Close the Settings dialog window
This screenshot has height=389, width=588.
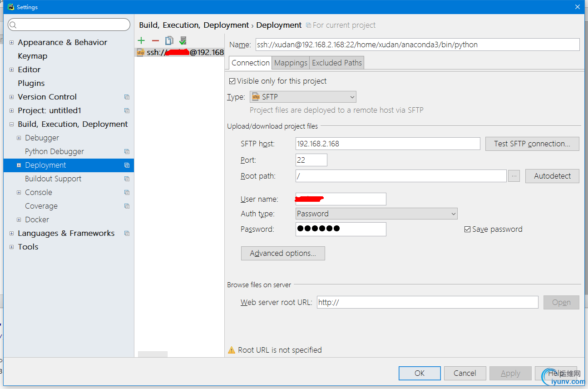click(x=578, y=7)
